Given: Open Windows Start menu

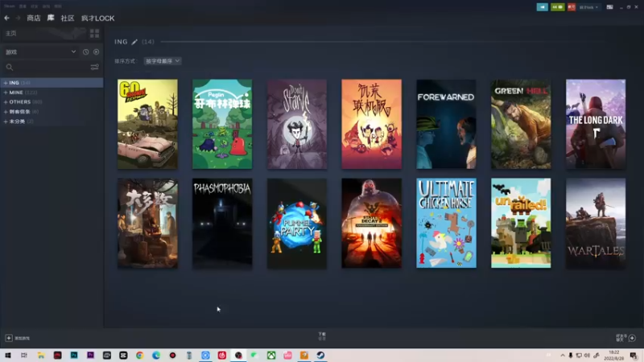Looking at the screenshot, I should click(x=8, y=356).
